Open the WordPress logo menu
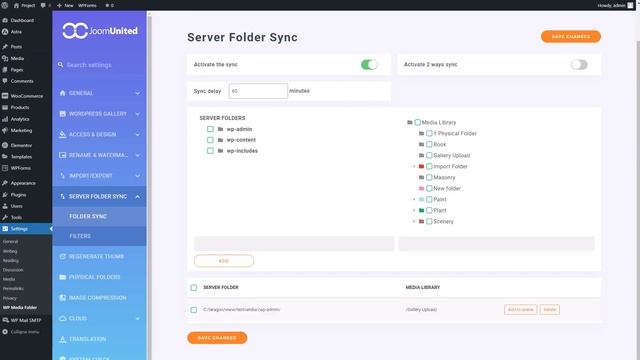This screenshot has height=360, width=640. pos(4,5)
